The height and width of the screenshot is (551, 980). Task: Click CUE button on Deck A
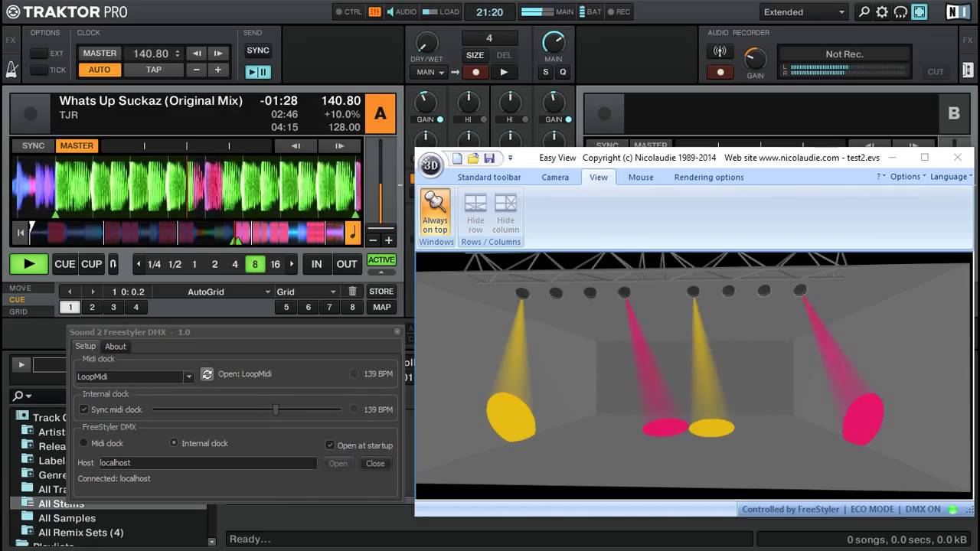pyautogui.click(x=64, y=264)
